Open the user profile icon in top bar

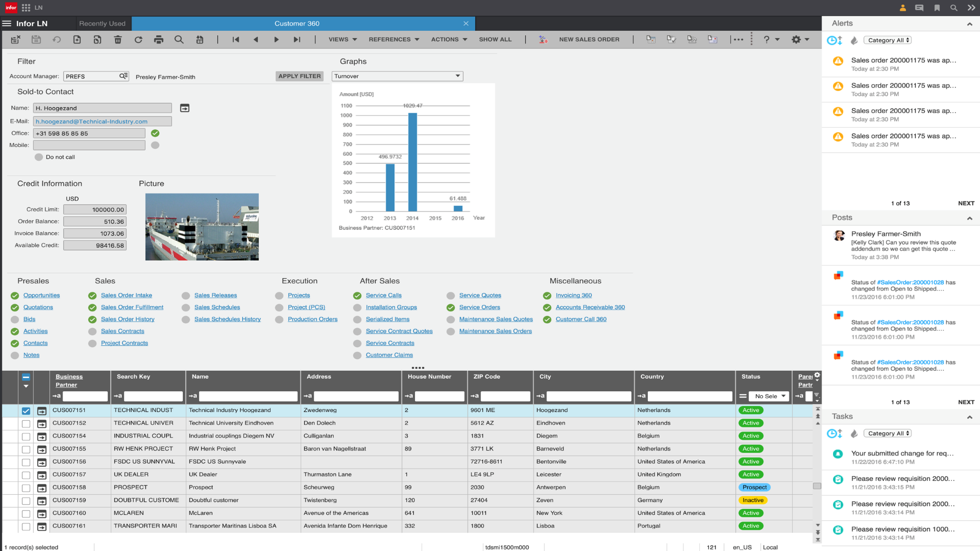(903, 8)
